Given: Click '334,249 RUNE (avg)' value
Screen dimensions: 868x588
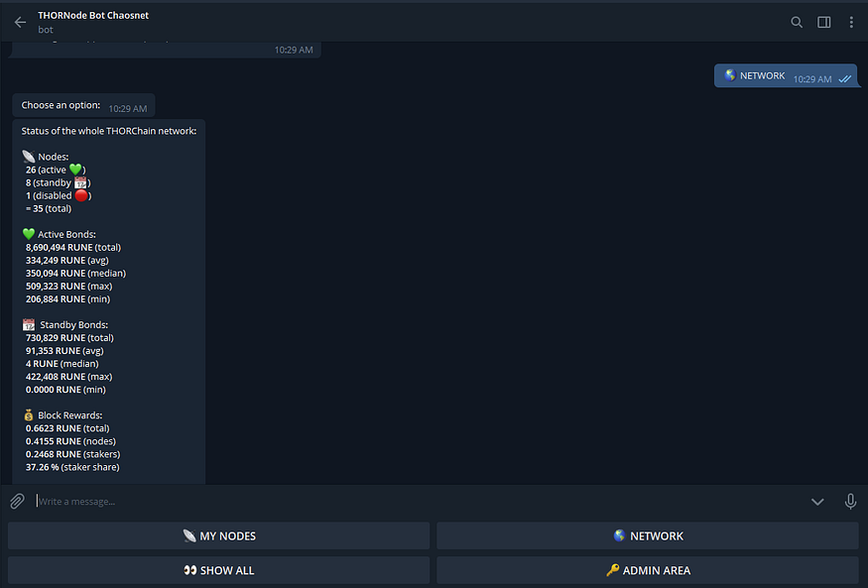Looking at the screenshot, I should pos(67,260).
